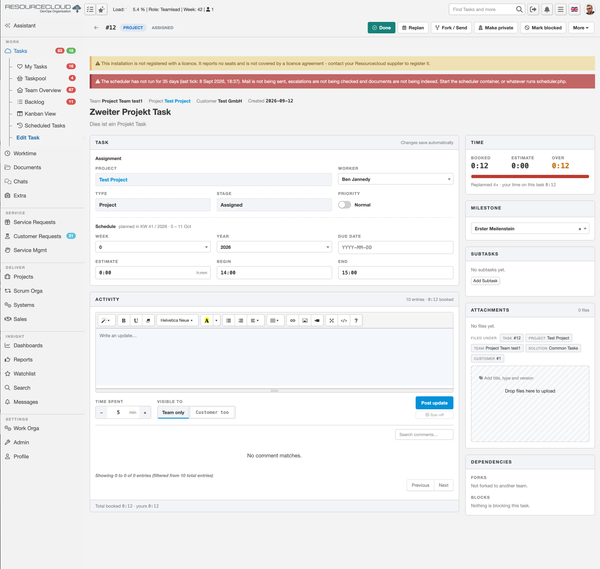Click the Due Date input field
Viewport: 600px width, 569px height.
pos(395,247)
